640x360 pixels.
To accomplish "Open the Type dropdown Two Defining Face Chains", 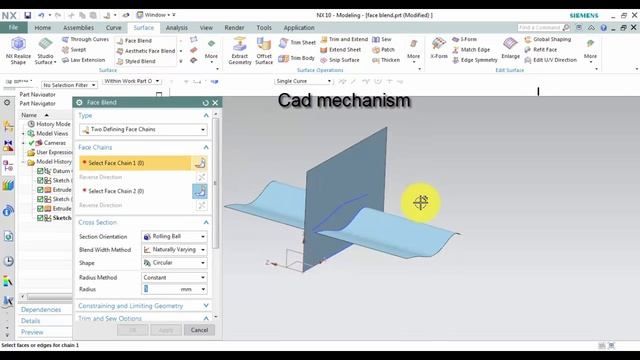I will (144, 129).
